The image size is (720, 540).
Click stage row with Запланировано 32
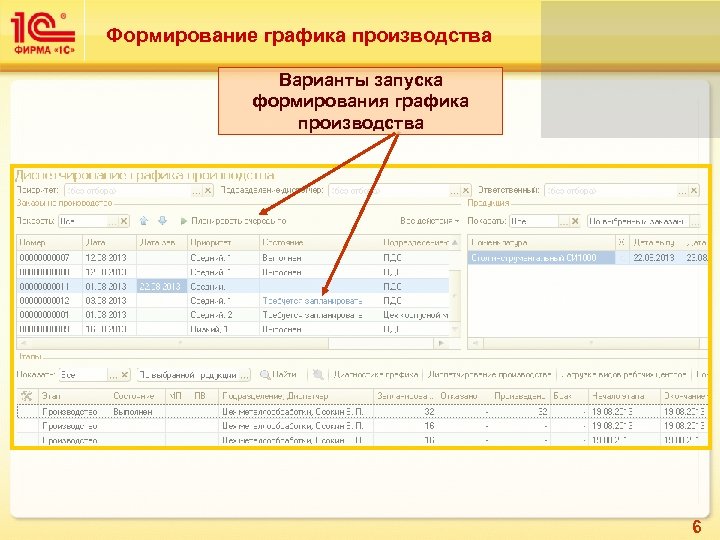click(x=363, y=412)
